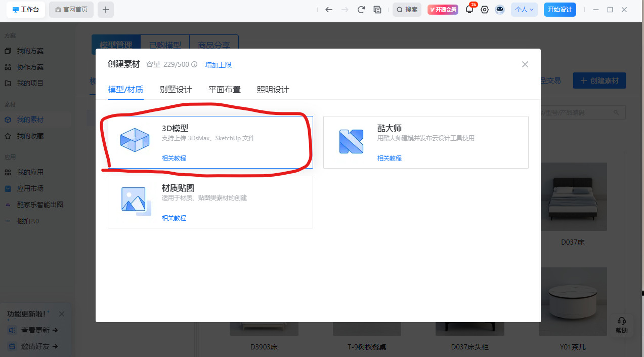Image resolution: width=644 pixels, height=357 pixels.
Task: Click the 增加上限 link
Action: (219, 65)
